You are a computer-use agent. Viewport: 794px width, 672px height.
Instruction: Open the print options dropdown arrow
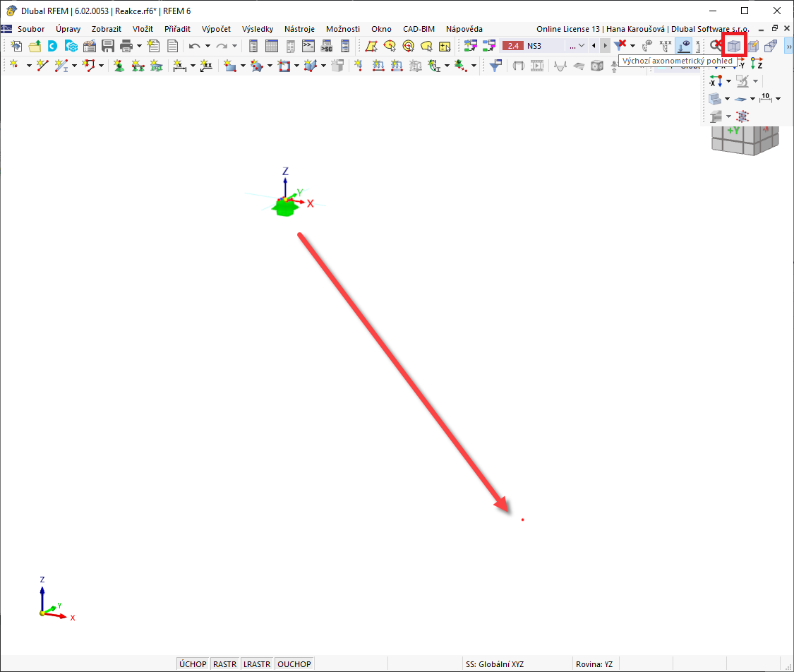coord(139,46)
